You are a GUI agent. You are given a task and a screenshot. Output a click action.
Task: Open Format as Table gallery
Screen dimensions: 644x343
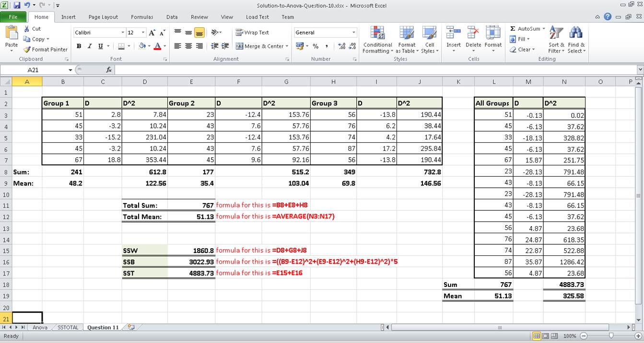tap(407, 39)
